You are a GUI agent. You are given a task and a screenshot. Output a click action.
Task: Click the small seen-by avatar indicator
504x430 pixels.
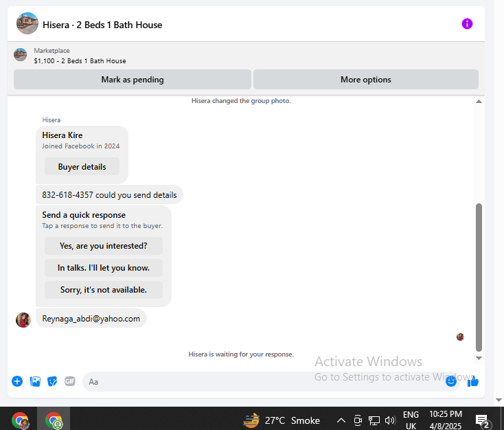pyautogui.click(x=460, y=337)
